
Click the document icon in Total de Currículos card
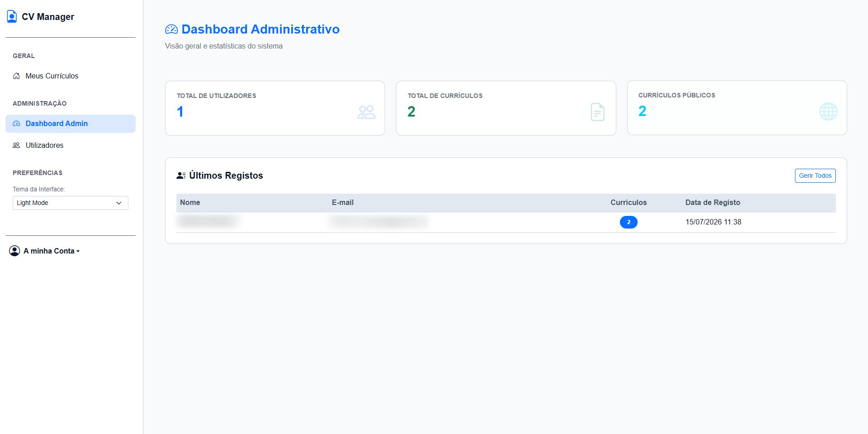(x=597, y=112)
